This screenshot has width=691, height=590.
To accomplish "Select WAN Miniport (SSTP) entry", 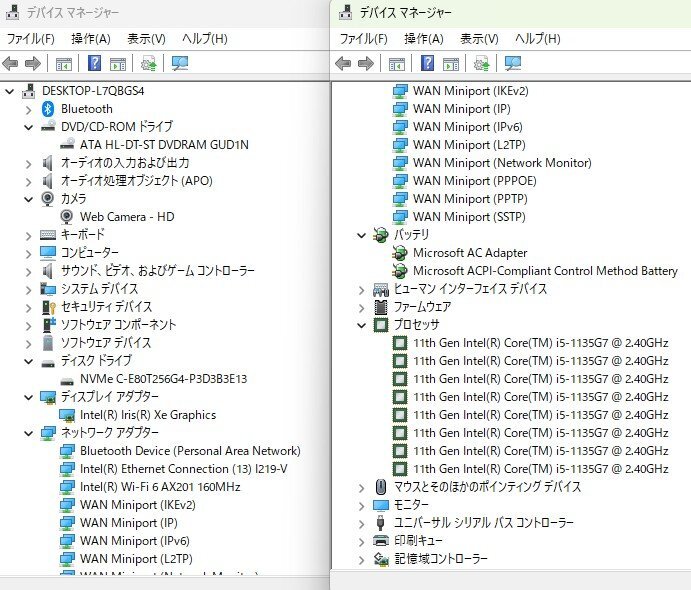I will 469,217.
